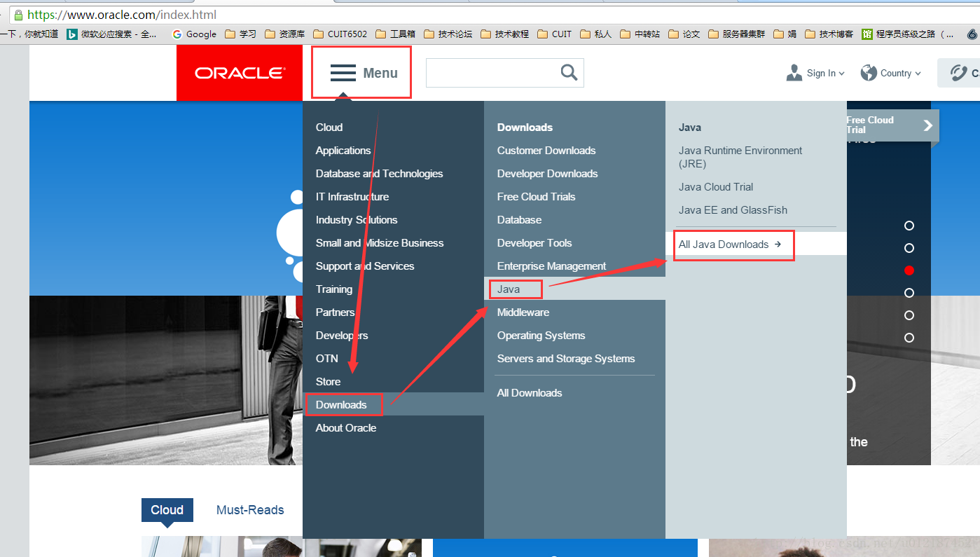Open the Downloads menu category
The width and height of the screenshot is (980, 557).
click(341, 405)
